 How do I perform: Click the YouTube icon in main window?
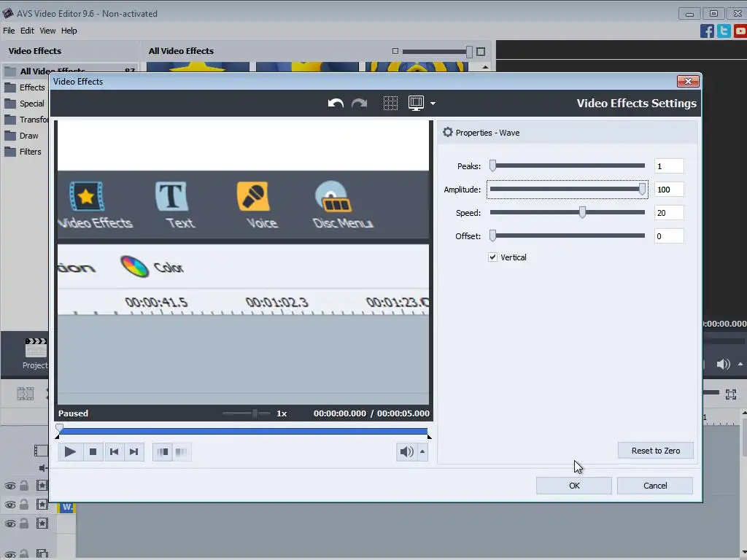740,31
